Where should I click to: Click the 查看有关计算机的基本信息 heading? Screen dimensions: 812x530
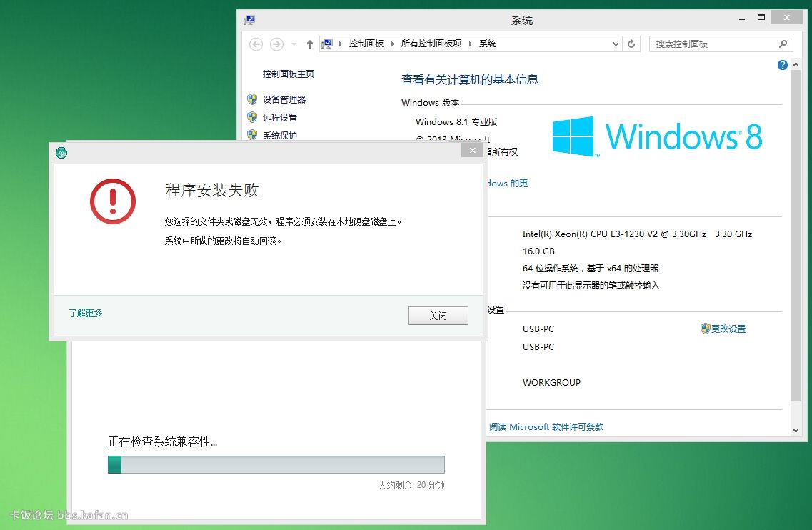pos(470,79)
